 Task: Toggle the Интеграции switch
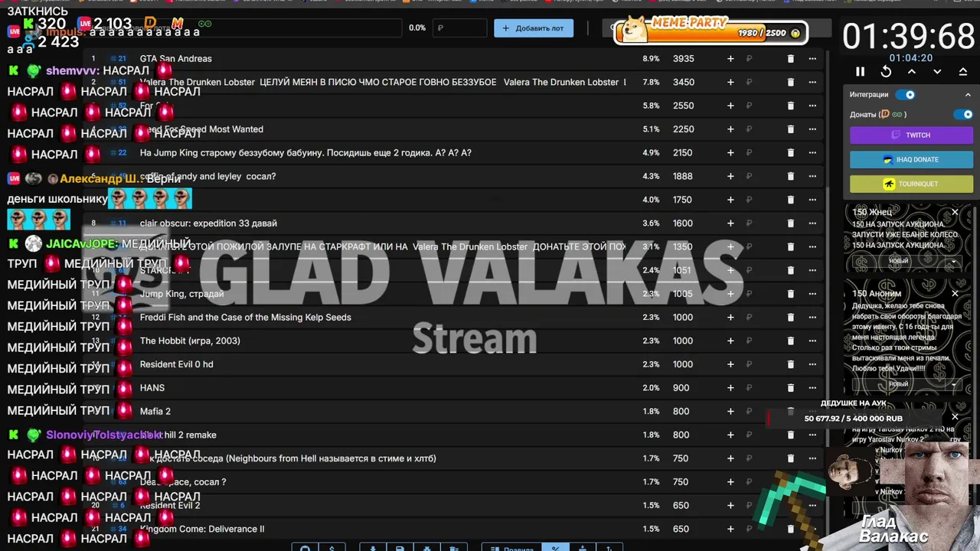coord(906,95)
